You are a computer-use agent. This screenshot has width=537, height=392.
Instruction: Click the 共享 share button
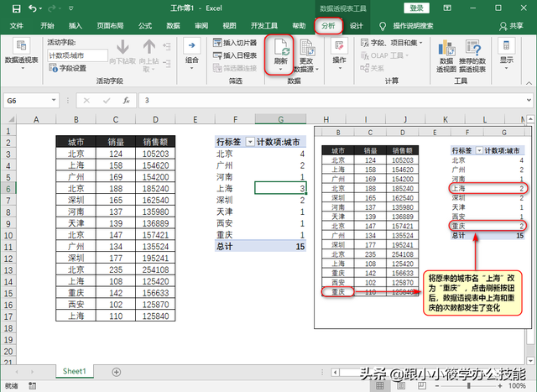[511, 26]
